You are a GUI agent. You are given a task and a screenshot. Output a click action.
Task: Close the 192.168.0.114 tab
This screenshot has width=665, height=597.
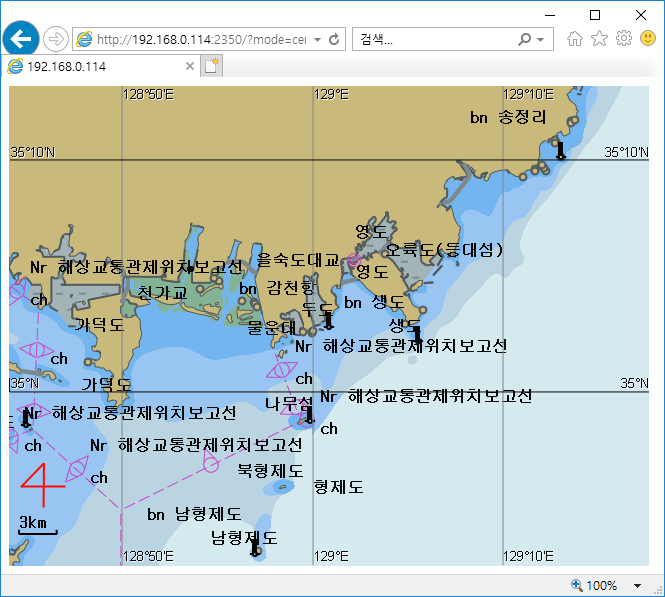(190, 66)
